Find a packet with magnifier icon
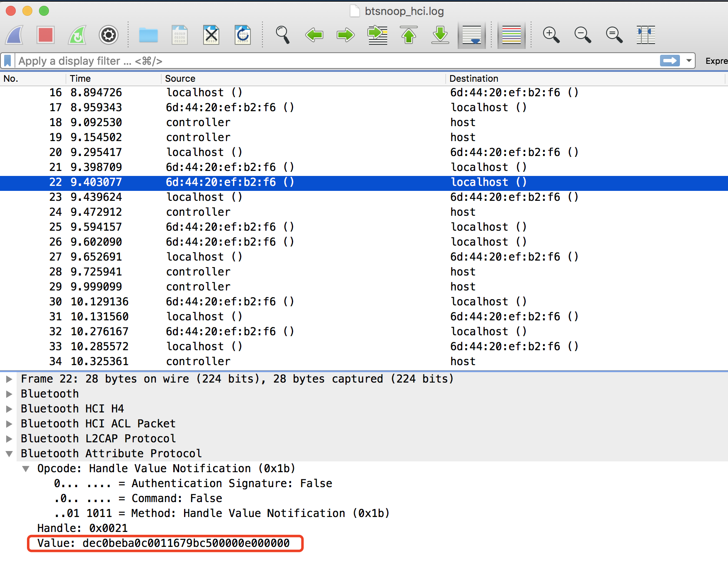 [x=283, y=35]
